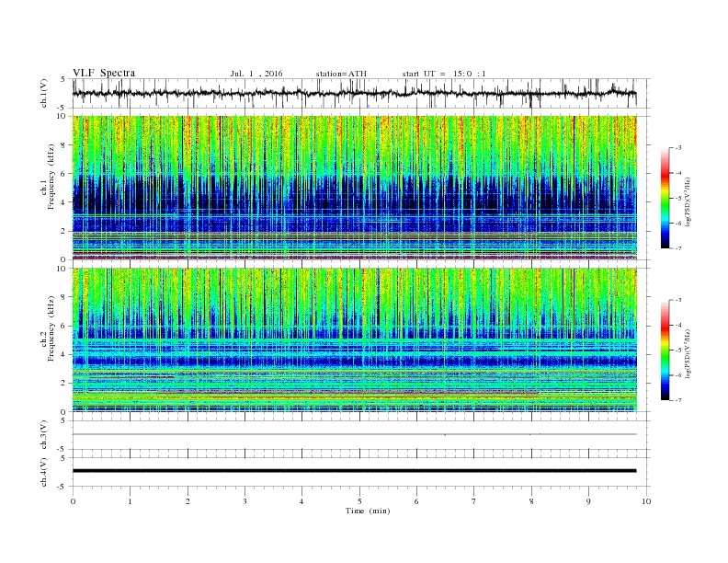Click the "-3" tick on ch.2 colorbar
This screenshot has width=728, height=563.
[x=678, y=300]
